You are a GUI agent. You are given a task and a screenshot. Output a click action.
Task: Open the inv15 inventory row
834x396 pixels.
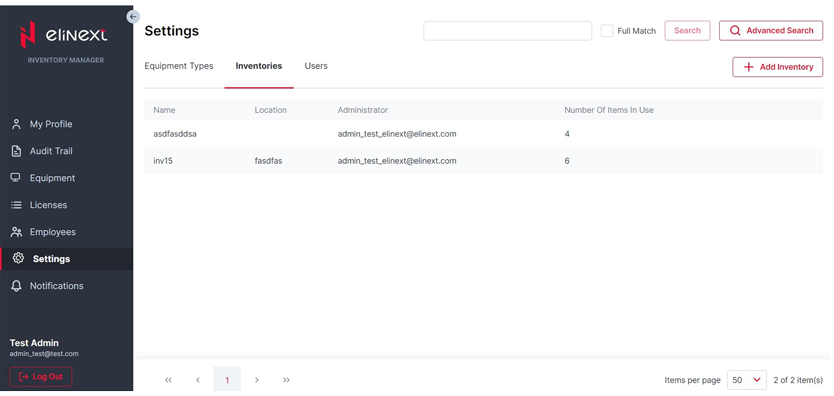pos(483,161)
